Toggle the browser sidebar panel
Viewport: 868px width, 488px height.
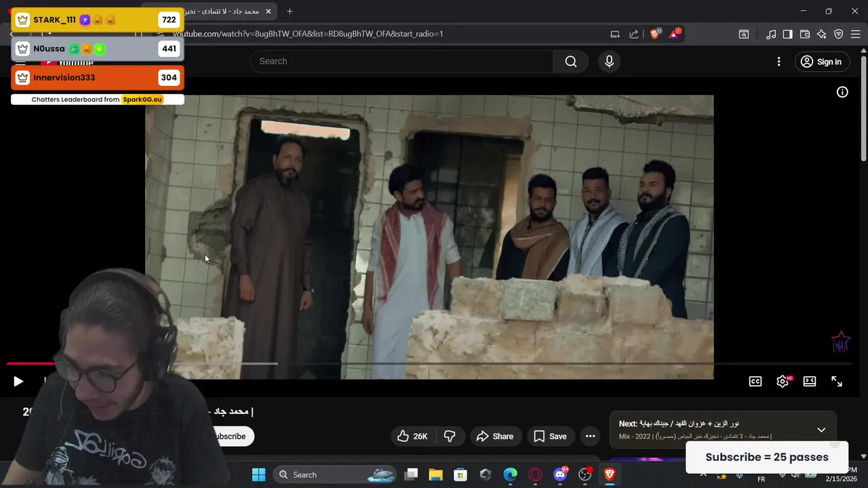coord(787,34)
